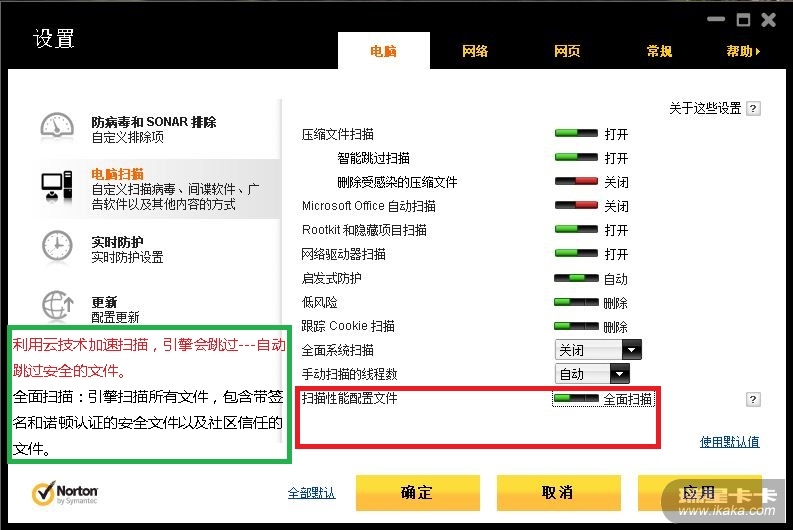
Task: Adjust 低风险 slider set to 删除
Action: click(576, 302)
